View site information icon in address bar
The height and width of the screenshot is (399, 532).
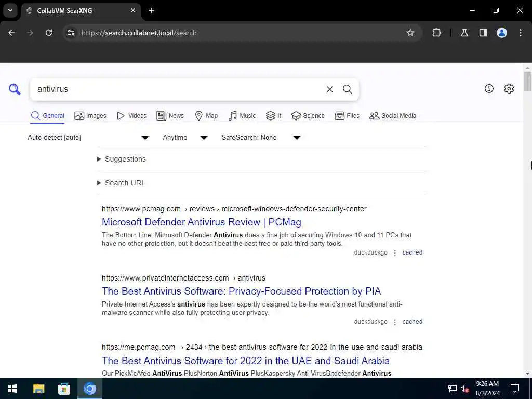(x=71, y=33)
